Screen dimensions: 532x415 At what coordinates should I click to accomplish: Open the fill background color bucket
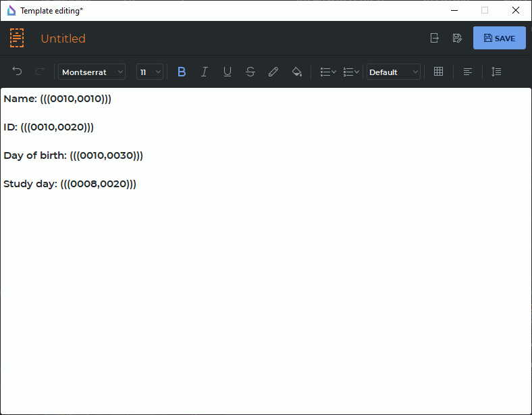(x=297, y=72)
